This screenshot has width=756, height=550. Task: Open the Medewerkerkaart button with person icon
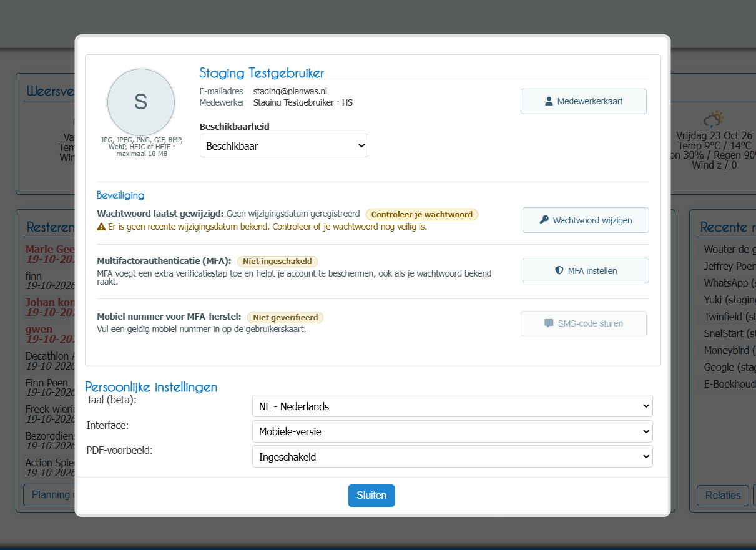click(584, 101)
